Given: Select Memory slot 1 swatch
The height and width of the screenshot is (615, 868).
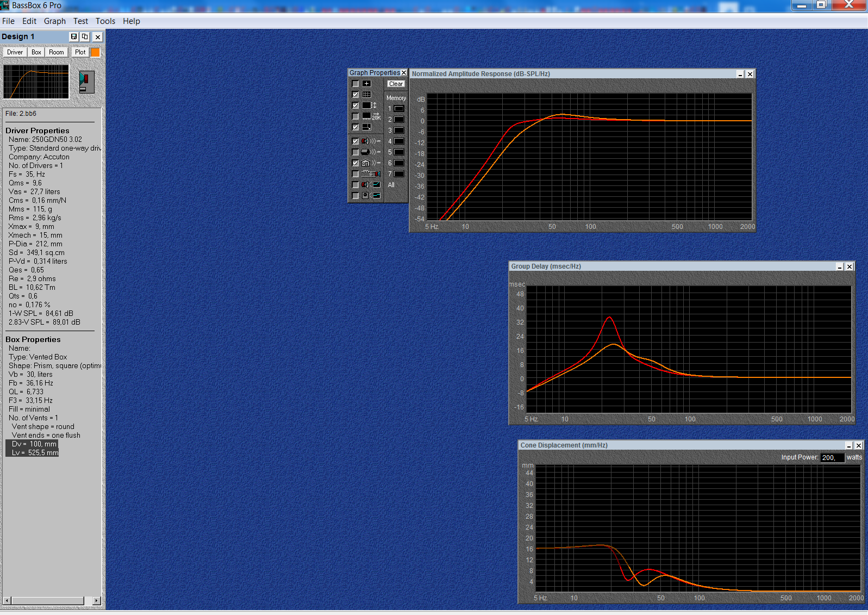Looking at the screenshot, I should coord(399,109).
